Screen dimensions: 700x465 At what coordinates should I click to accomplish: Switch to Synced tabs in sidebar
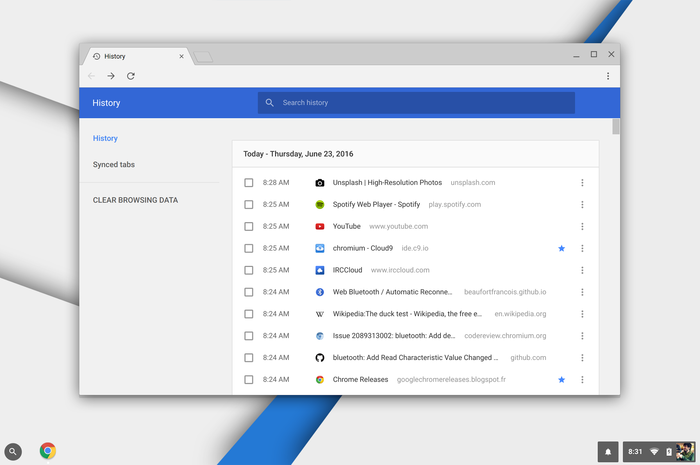pos(114,164)
